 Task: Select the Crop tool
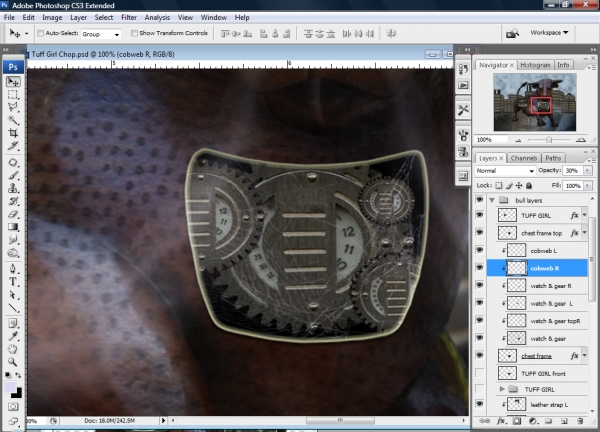13,133
